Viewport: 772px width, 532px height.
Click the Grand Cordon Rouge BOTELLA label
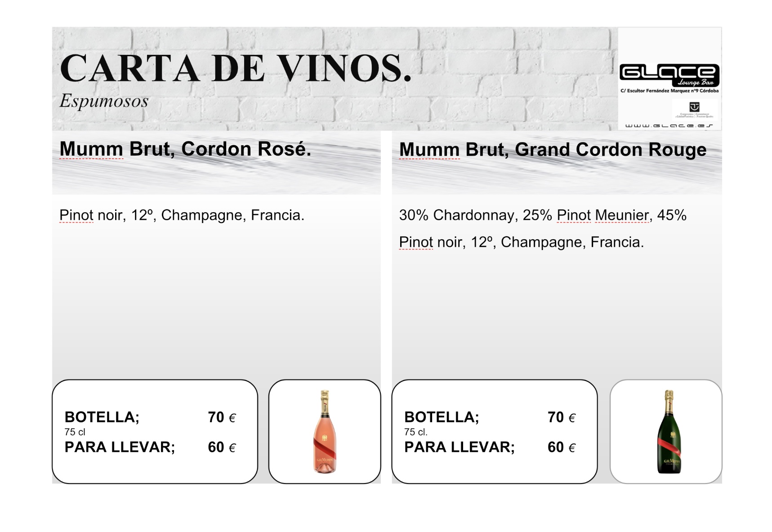click(x=442, y=417)
